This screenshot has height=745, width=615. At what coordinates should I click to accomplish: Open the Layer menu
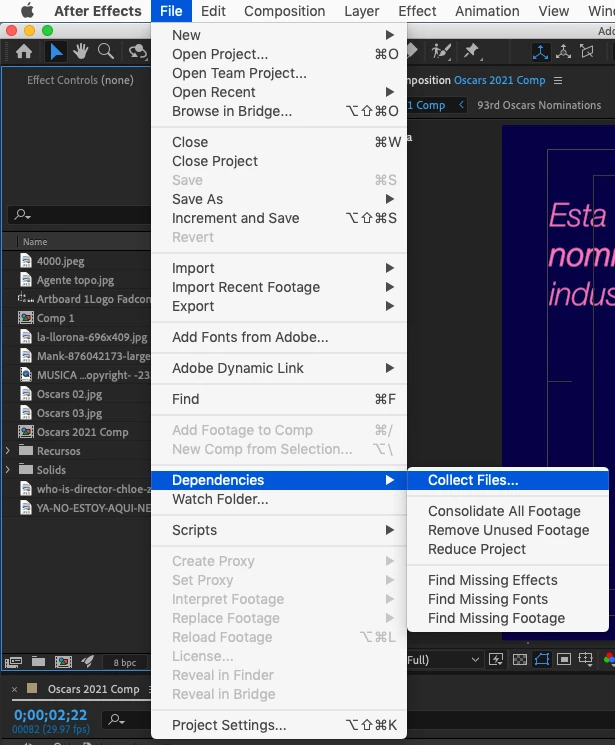(362, 11)
